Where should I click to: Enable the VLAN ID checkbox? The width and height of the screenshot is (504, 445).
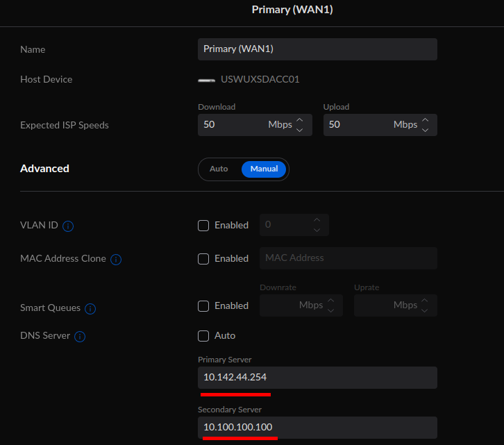203,226
